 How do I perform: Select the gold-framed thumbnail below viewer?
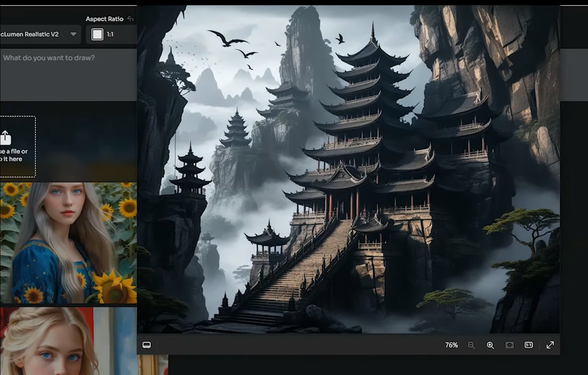[x=153, y=365]
